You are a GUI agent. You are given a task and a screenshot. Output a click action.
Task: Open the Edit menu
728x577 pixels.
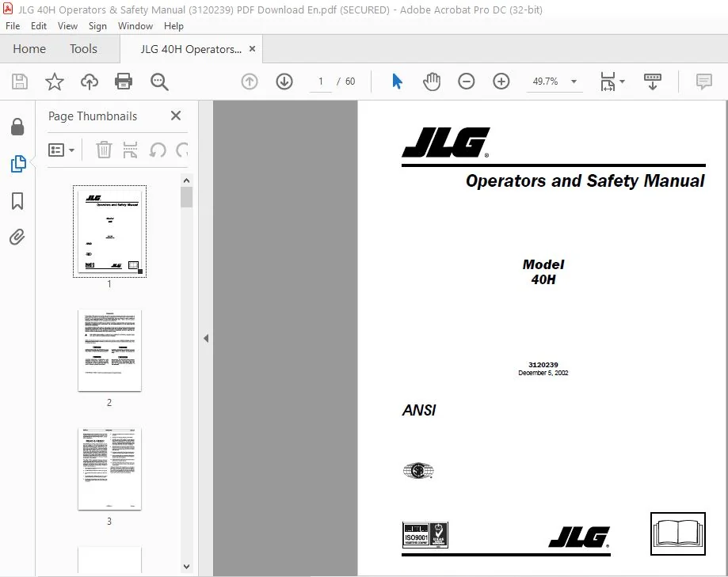click(39, 26)
